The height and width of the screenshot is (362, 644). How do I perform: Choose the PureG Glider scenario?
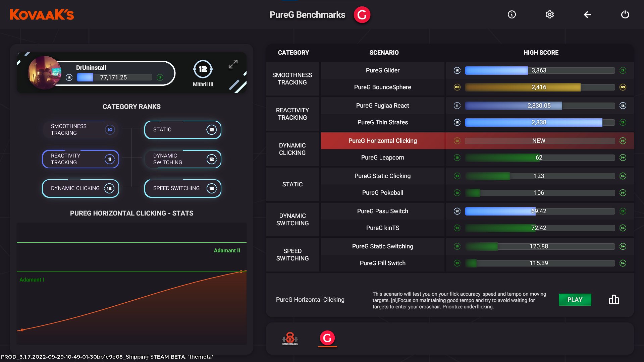point(382,70)
